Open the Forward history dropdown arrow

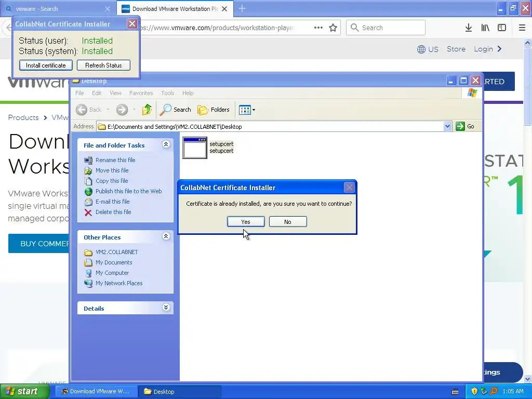(x=135, y=110)
